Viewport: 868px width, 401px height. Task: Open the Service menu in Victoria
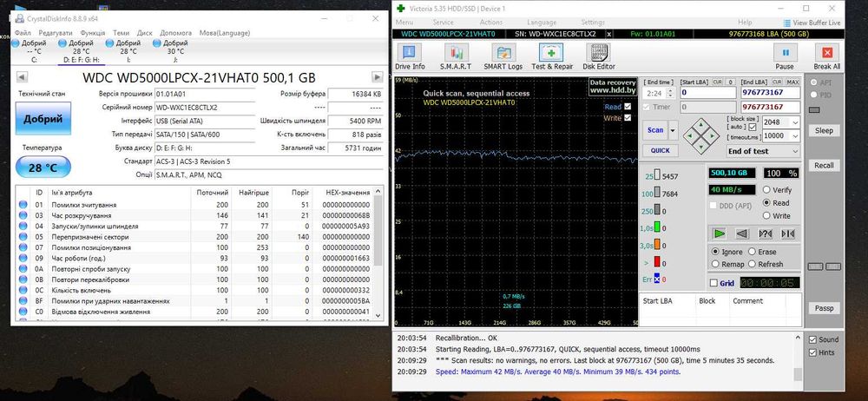click(x=443, y=23)
